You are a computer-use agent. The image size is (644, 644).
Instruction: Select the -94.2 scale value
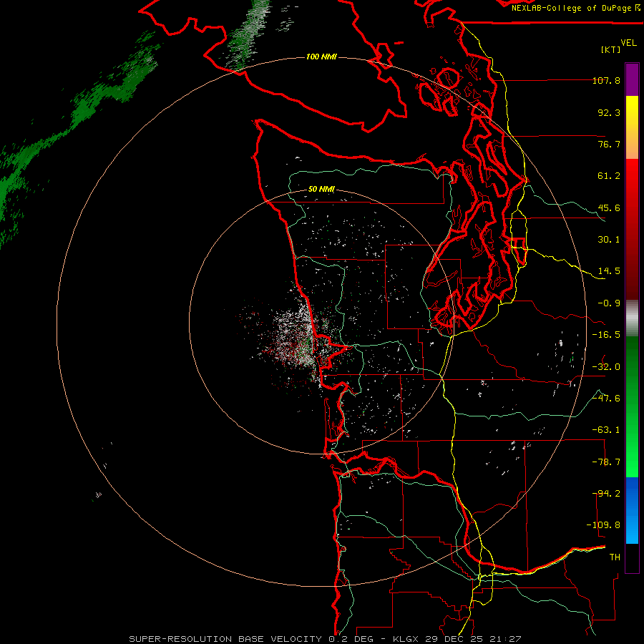pos(606,494)
